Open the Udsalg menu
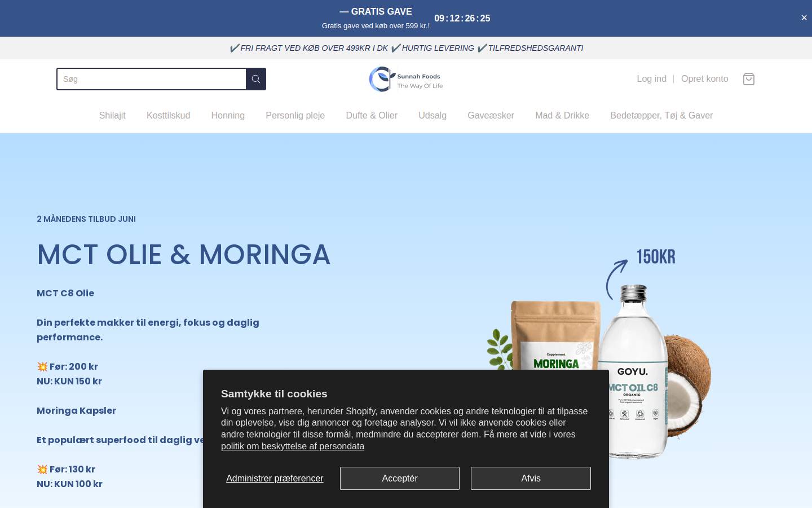 tap(433, 116)
